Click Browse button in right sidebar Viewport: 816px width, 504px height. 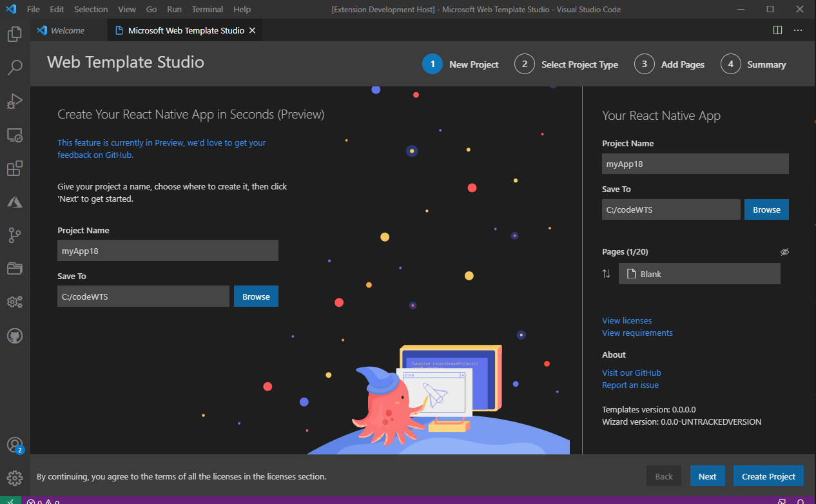tap(766, 209)
